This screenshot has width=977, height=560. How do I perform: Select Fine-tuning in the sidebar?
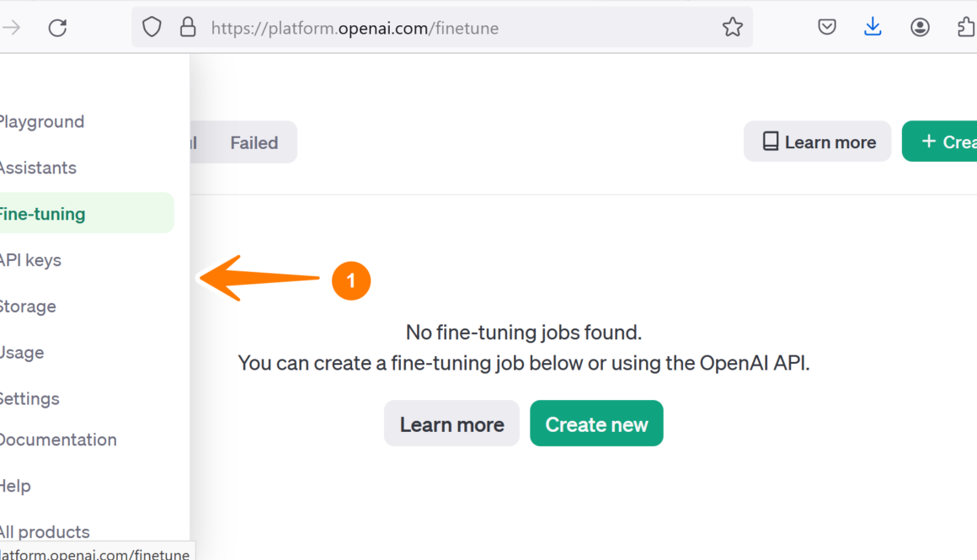(42, 214)
